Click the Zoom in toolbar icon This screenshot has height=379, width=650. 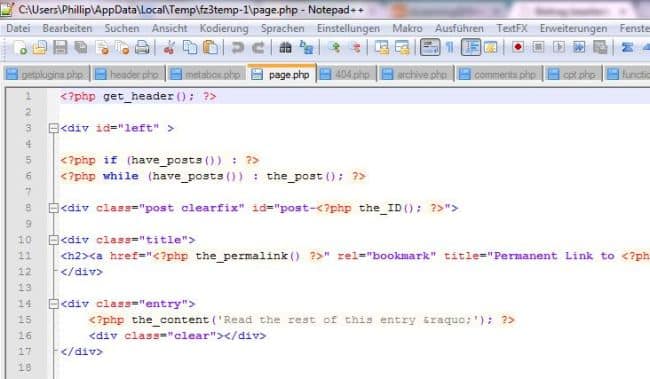[335, 48]
